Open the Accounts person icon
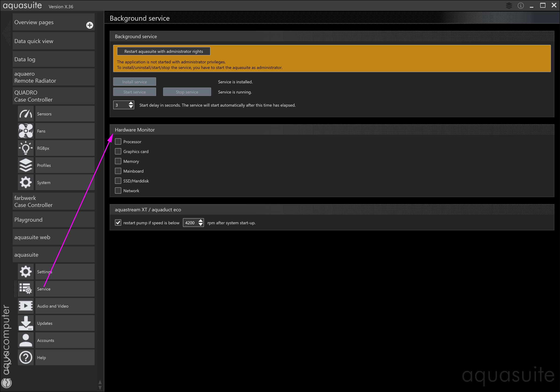Image resolution: width=560 pixels, height=392 pixels. (x=26, y=340)
